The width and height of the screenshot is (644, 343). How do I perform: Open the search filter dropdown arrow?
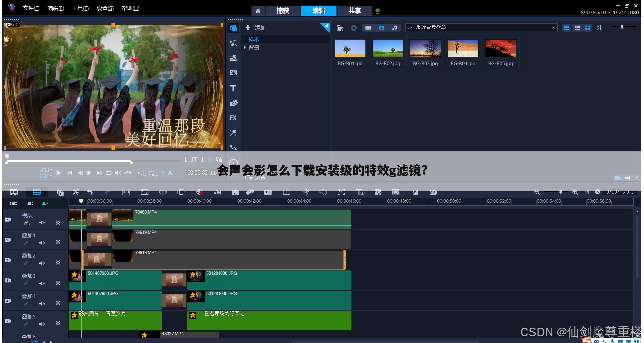(410, 28)
